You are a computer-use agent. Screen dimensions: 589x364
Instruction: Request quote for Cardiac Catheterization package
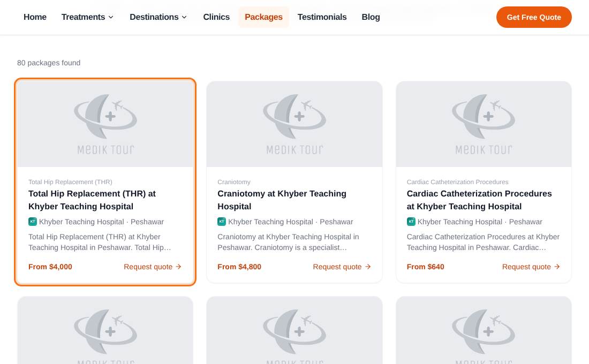tap(531, 267)
